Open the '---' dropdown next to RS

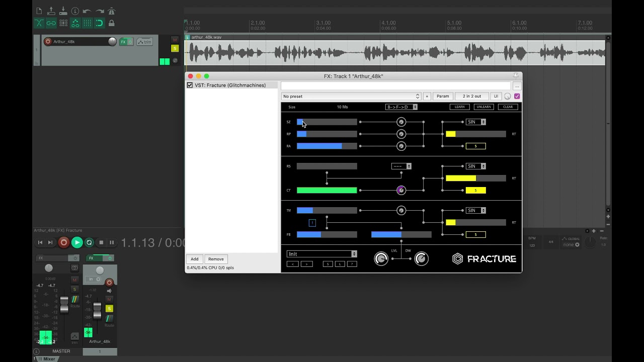(x=401, y=166)
